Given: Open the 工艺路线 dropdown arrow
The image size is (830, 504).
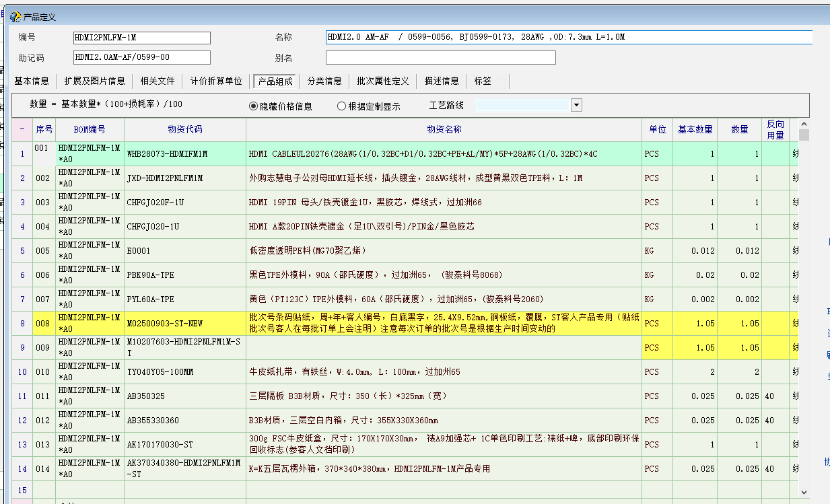Looking at the screenshot, I should [576, 105].
